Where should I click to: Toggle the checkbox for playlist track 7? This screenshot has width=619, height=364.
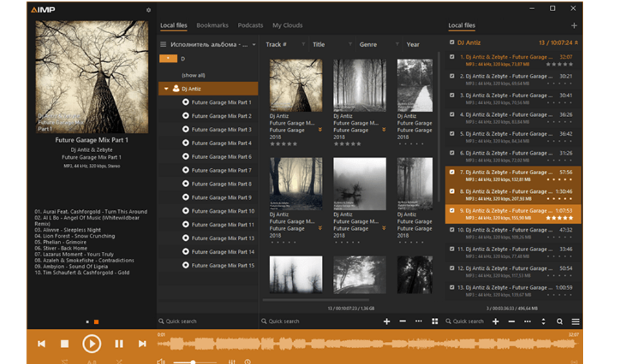tap(452, 172)
